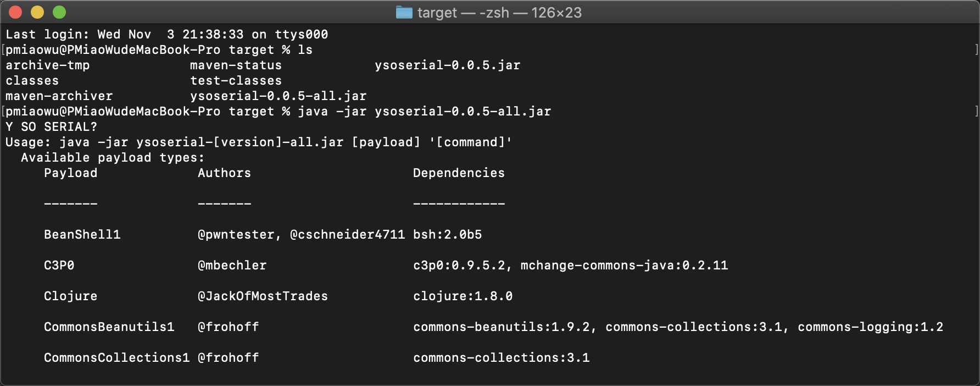Viewport: 980px width, 386px height.
Task: Minimize the terminal with yellow button
Action: [37, 12]
